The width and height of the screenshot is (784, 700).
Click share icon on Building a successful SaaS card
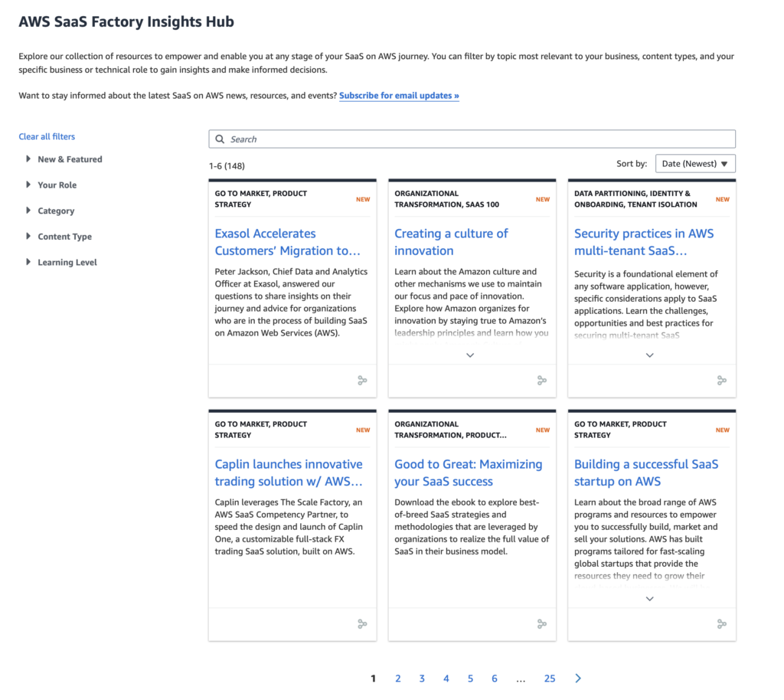click(721, 624)
